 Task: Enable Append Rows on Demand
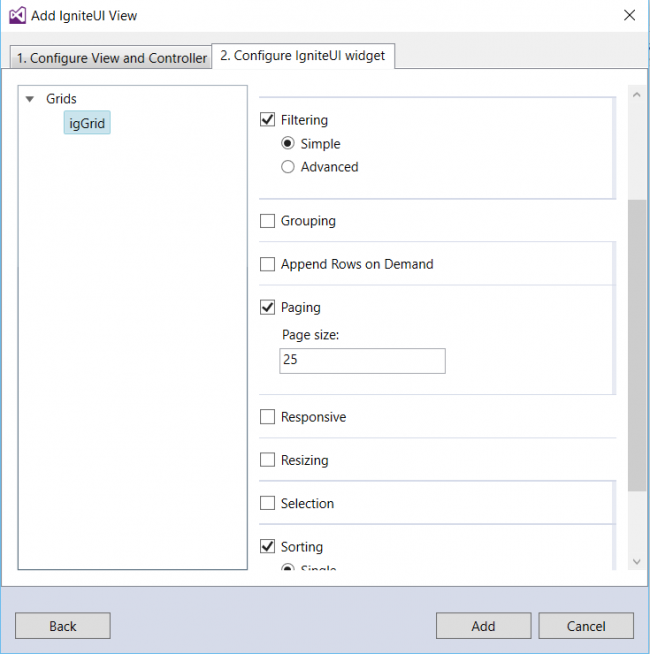pos(267,264)
